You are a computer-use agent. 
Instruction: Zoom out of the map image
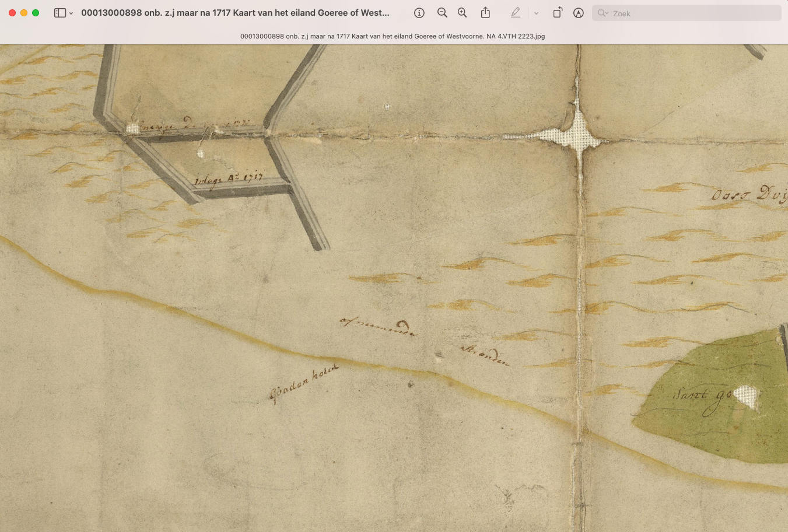click(x=442, y=13)
